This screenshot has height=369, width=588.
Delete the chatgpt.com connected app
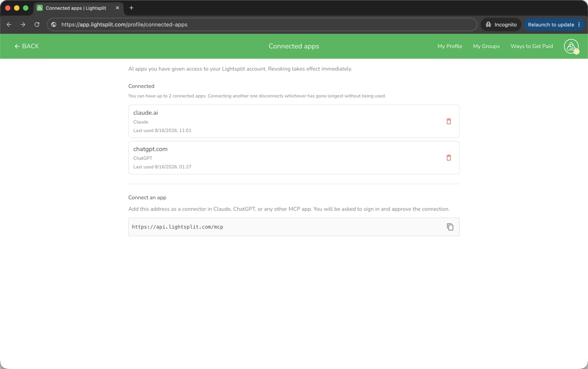(449, 158)
